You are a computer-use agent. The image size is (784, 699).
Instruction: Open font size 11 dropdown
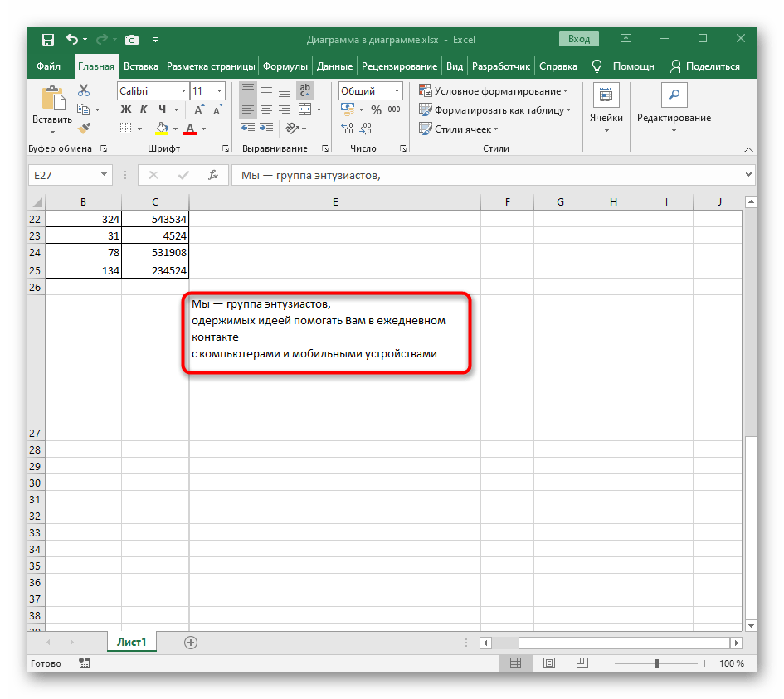click(x=219, y=91)
